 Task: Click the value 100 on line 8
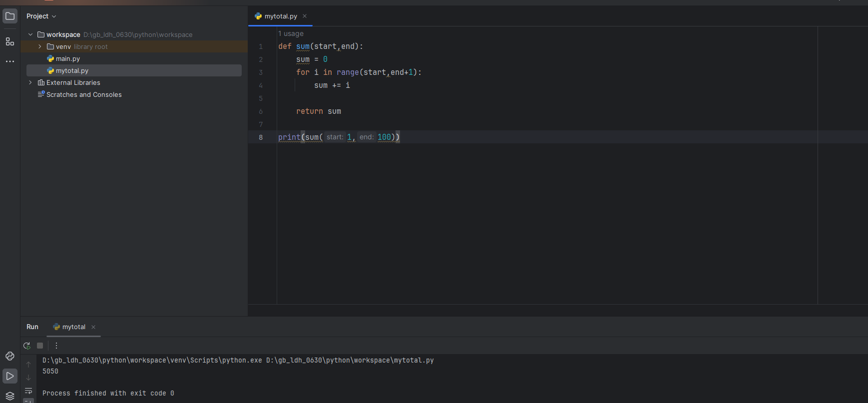point(384,137)
